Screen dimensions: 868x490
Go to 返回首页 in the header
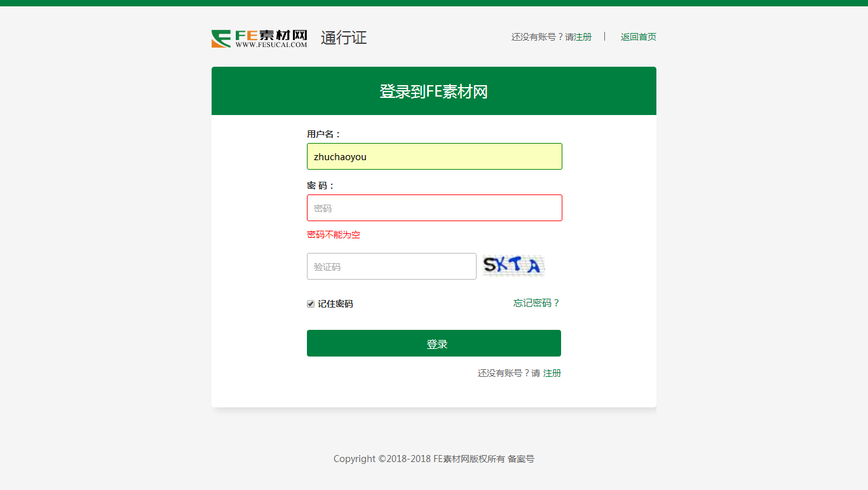(639, 37)
